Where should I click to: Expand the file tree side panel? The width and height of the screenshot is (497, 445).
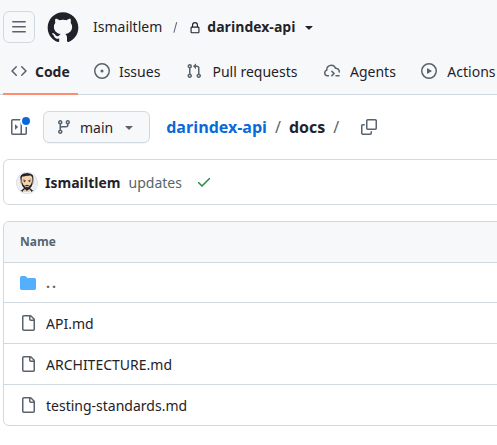pyautogui.click(x=20, y=127)
